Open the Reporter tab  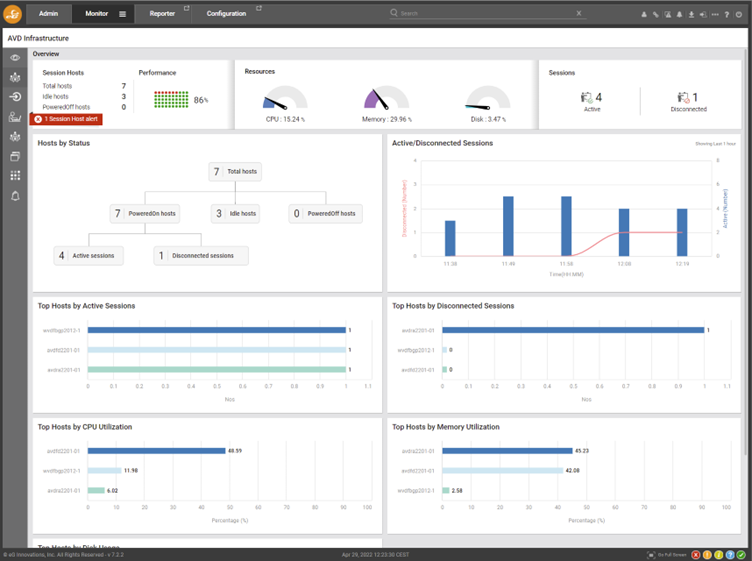pos(162,13)
